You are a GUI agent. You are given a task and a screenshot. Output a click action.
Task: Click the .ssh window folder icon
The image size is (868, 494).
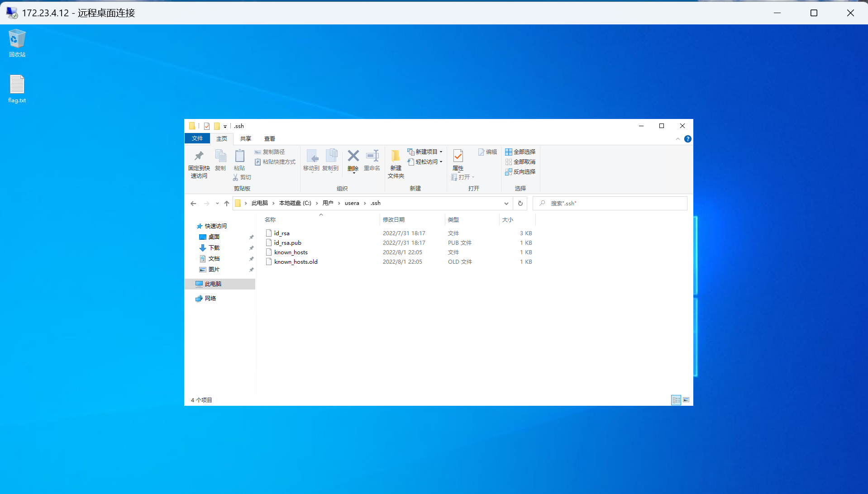(192, 126)
